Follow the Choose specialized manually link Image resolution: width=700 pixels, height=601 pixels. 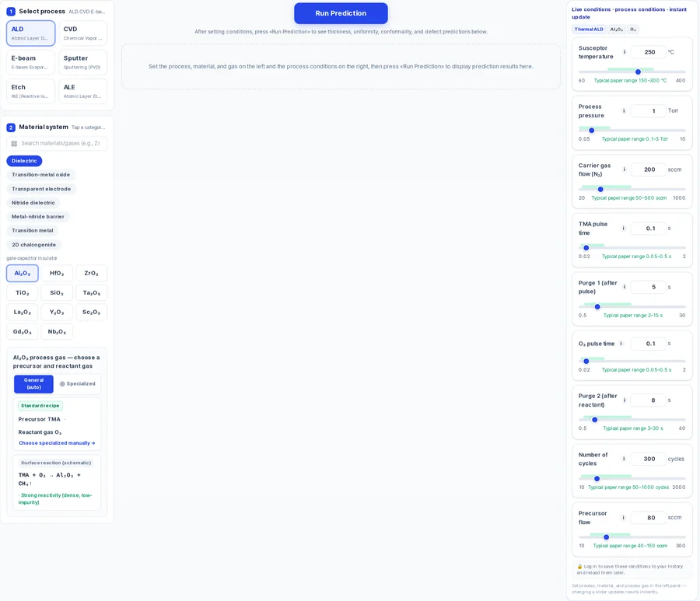[x=57, y=443]
